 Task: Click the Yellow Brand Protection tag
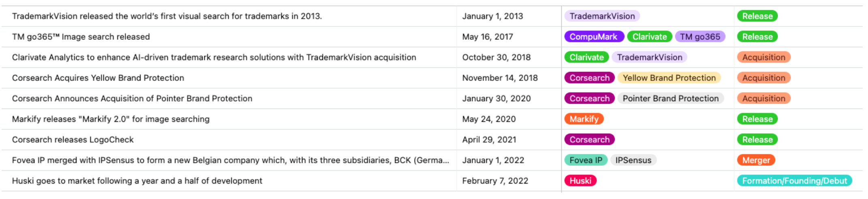click(x=669, y=78)
